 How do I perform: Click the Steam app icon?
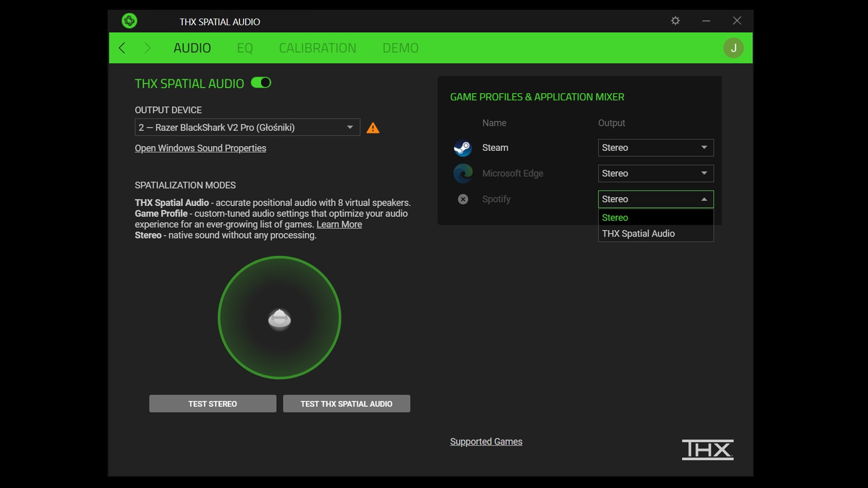[x=463, y=148]
